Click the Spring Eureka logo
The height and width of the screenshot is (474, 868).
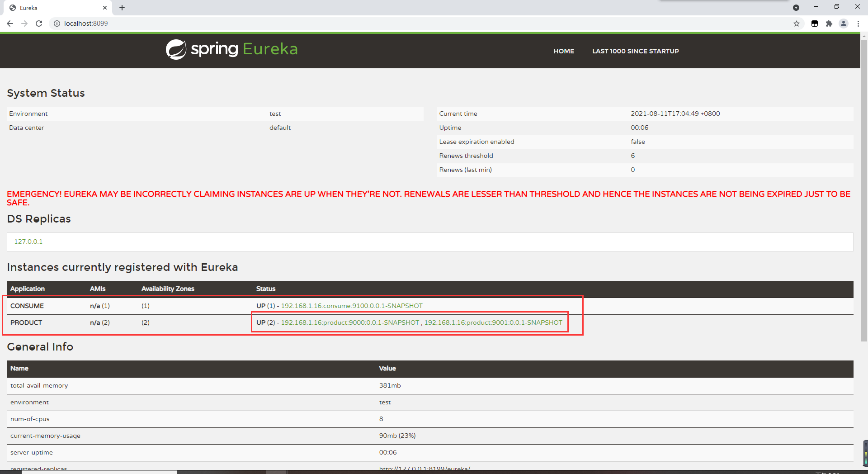(x=232, y=49)
